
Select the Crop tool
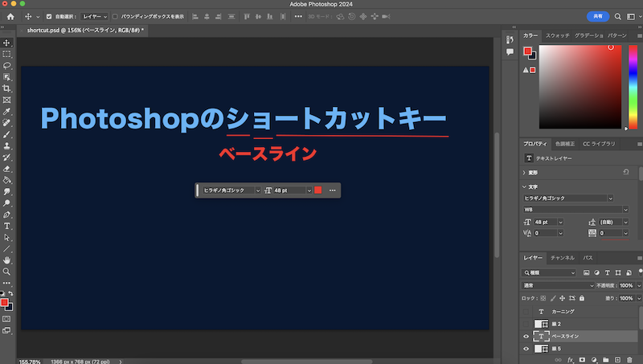[6, 88]
